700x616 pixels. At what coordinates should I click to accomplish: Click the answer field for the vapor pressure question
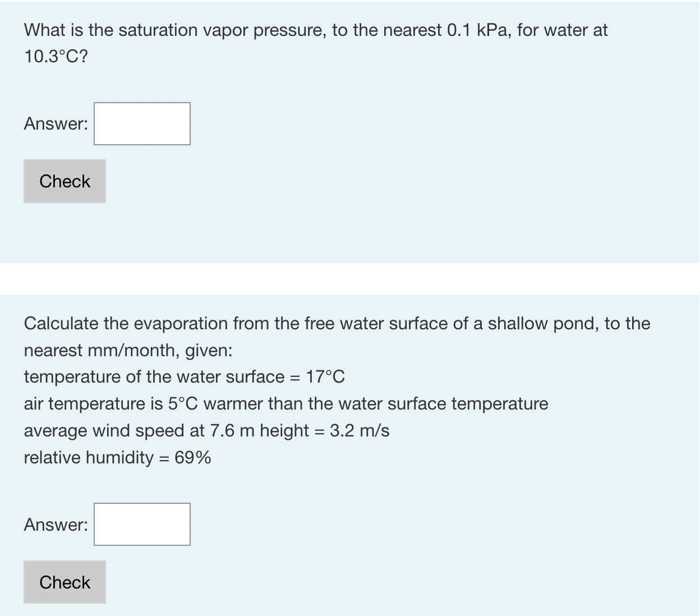(141, 123)
